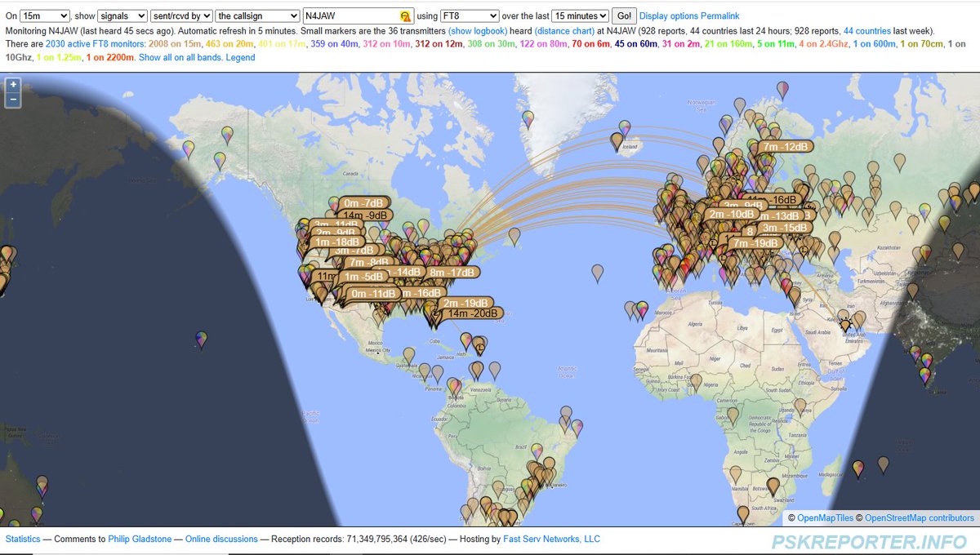Open the '7m -8dB' report bubble
980x555 pixels.
[367, 262]
